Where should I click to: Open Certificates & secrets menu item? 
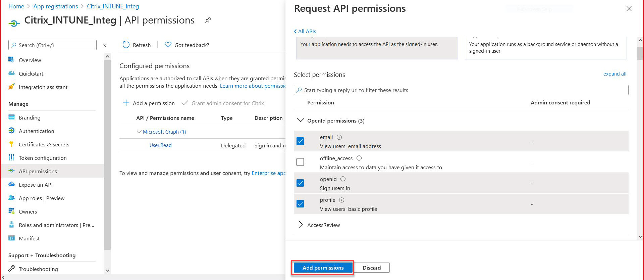point(44,144)
